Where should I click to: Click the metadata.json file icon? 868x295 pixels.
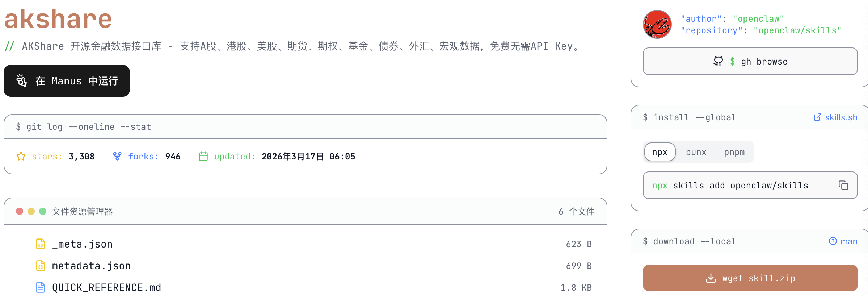(x=41, y=266)
